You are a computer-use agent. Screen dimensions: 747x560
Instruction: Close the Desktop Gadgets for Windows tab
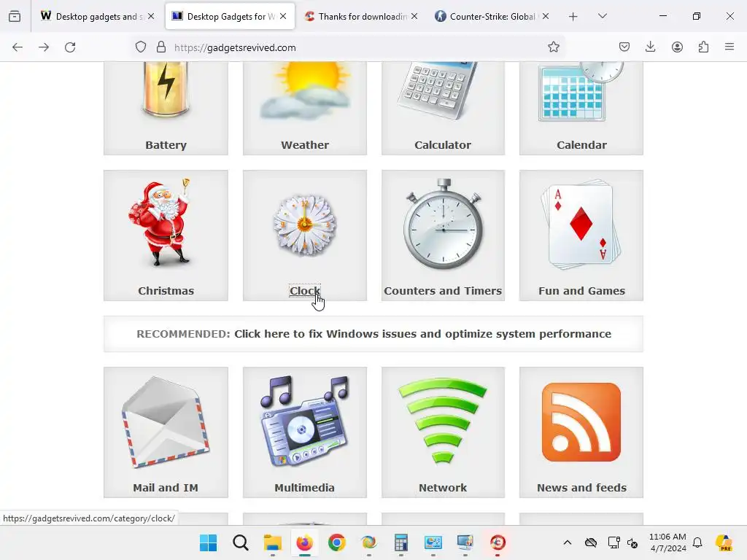pos(283,16)
